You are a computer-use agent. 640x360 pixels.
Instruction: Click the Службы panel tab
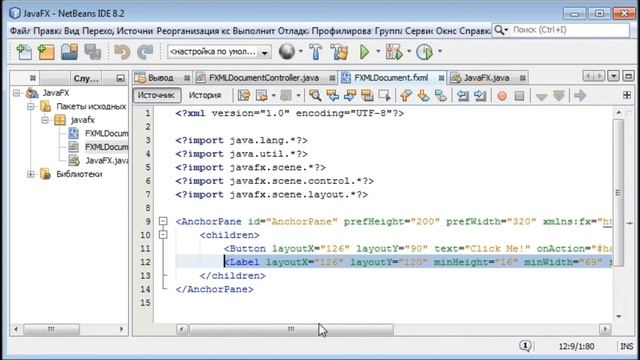click(86, 78)
